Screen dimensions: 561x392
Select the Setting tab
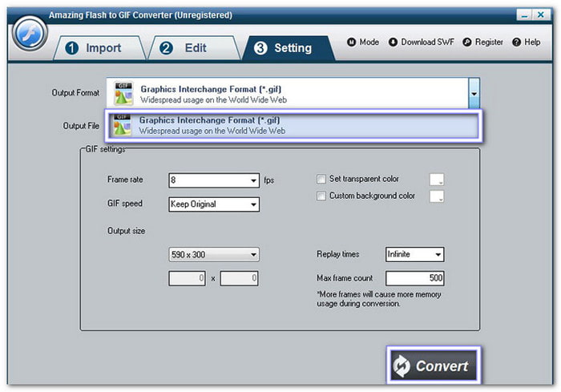(289, 48)
